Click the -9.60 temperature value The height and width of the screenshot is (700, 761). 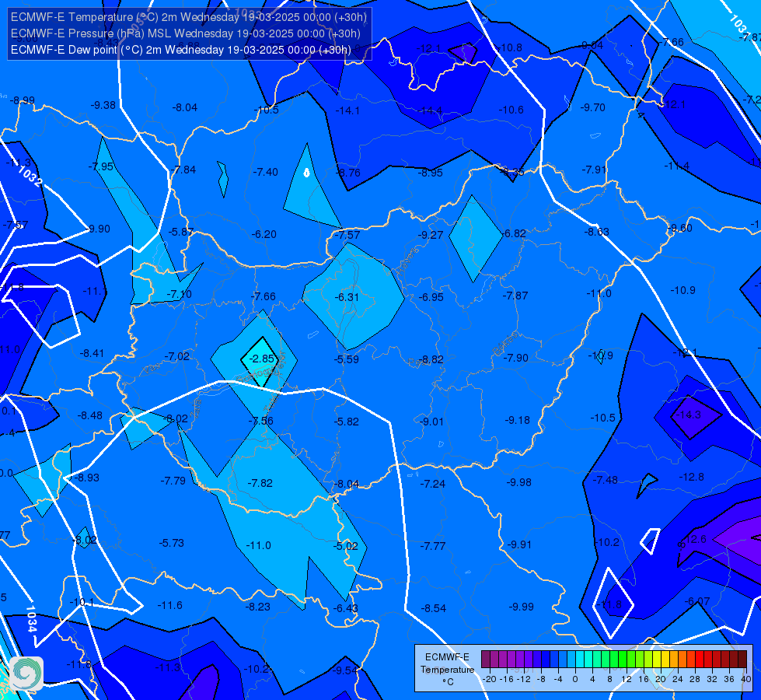tap(680, 229)
